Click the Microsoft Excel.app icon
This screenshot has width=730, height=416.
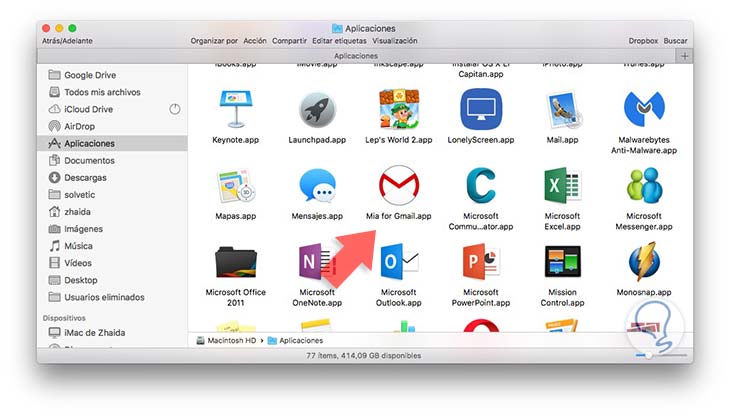pyautogui.click(x=562, y=186)
